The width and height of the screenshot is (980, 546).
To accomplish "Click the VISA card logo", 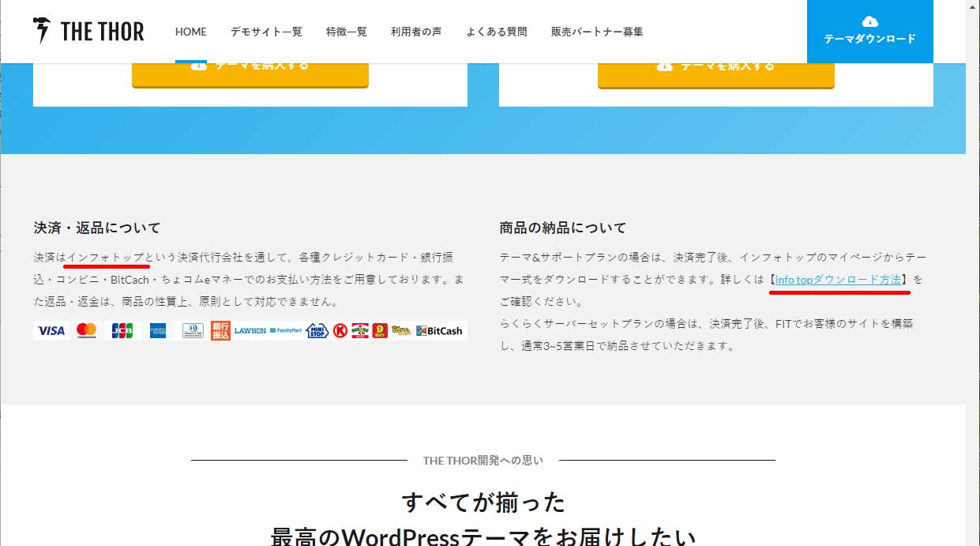I will point(51,330).
